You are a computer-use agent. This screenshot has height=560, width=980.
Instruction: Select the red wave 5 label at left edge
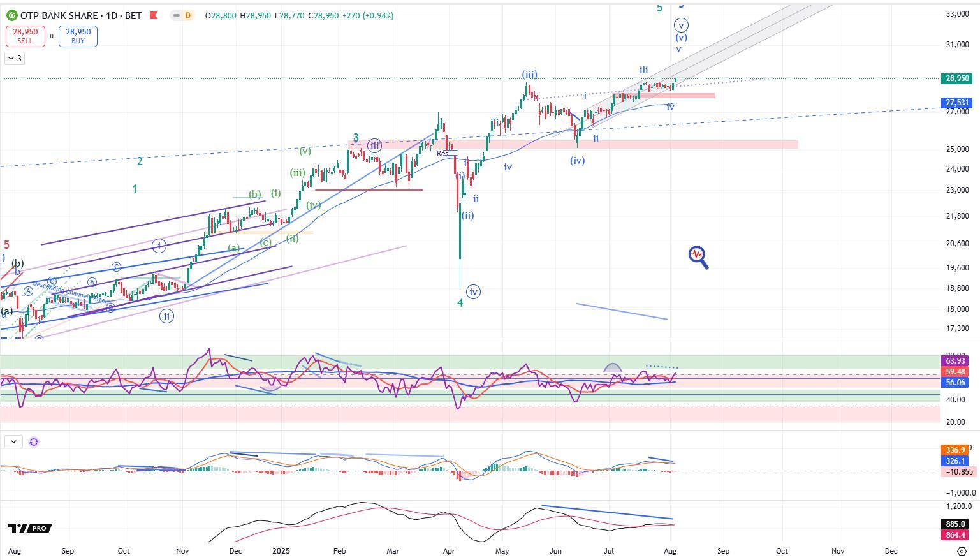pyautogui.click(x=6, y=245)
